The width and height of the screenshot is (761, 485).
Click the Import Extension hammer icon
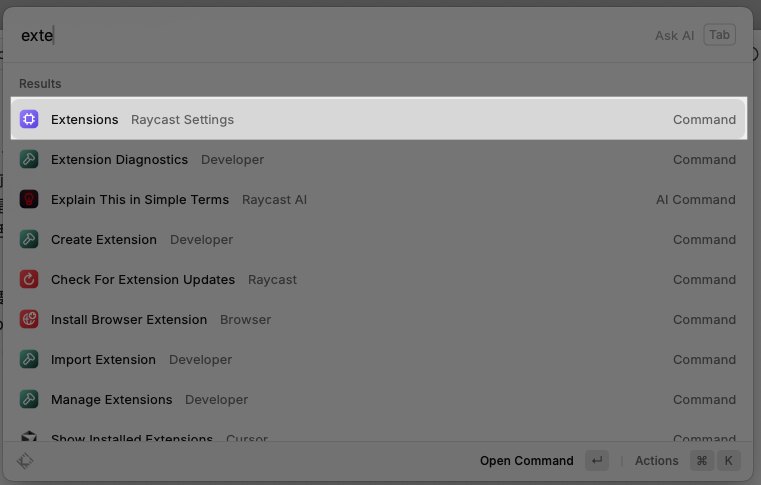click(29, 359)
